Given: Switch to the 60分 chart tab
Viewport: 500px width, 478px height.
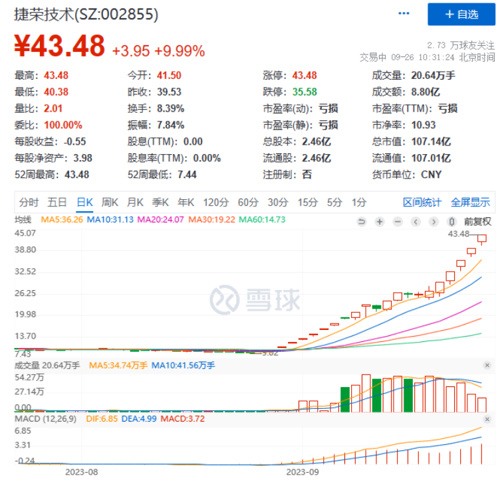Looking at the screenshot, I should [248, 202].
